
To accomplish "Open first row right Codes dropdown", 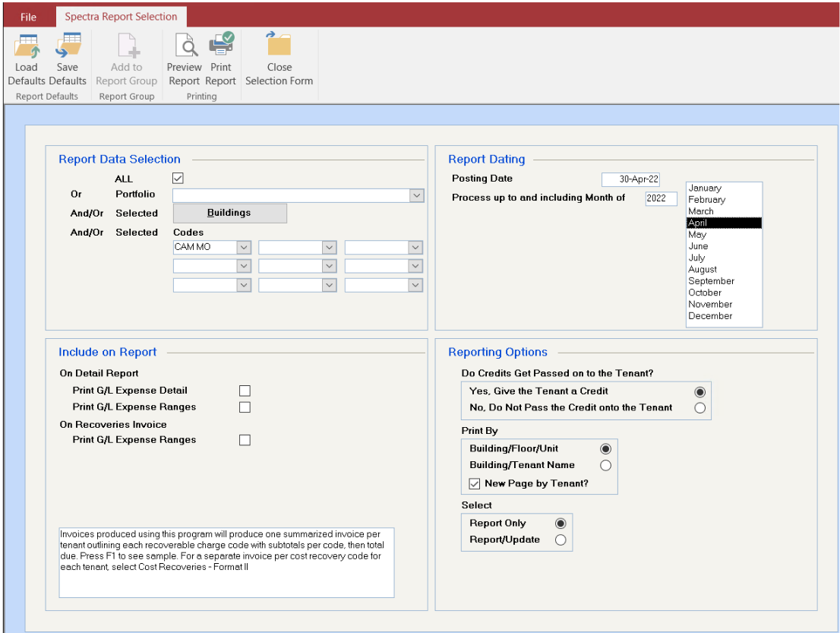I will click(415, 247).
